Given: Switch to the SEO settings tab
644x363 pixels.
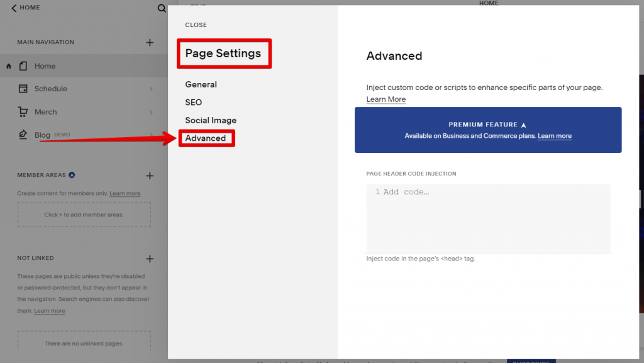Looking at the screenshot, I should [193, 102].
